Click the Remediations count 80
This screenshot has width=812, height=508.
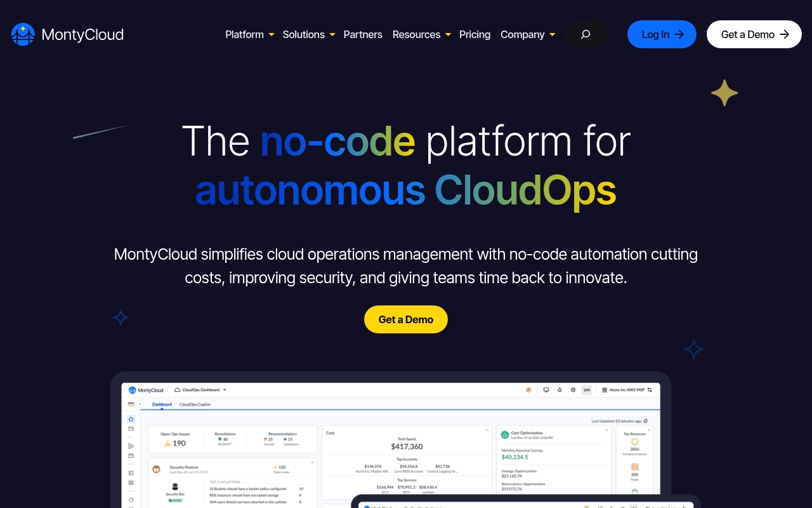(225, 439)
